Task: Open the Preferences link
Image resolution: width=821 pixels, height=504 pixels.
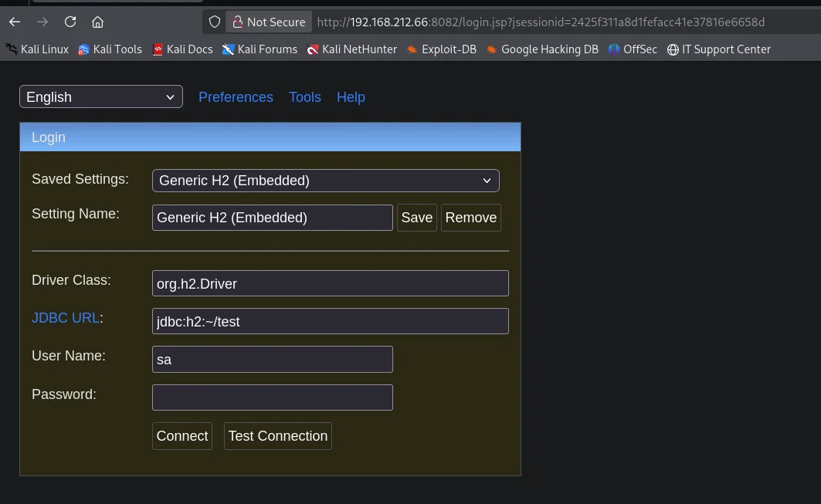Action: pyautogui.click(x=236, y=97)
